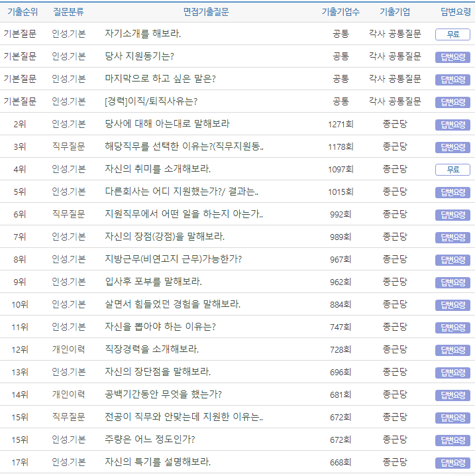
Task: Open the question 자신의 특기를 설명해보라
Action: pyautogui.click(x=158, y=462)
